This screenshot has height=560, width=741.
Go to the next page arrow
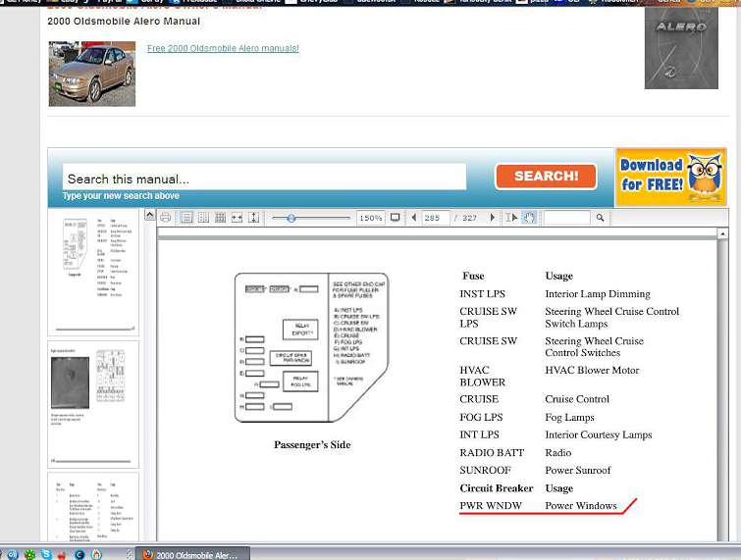point(492,218)
